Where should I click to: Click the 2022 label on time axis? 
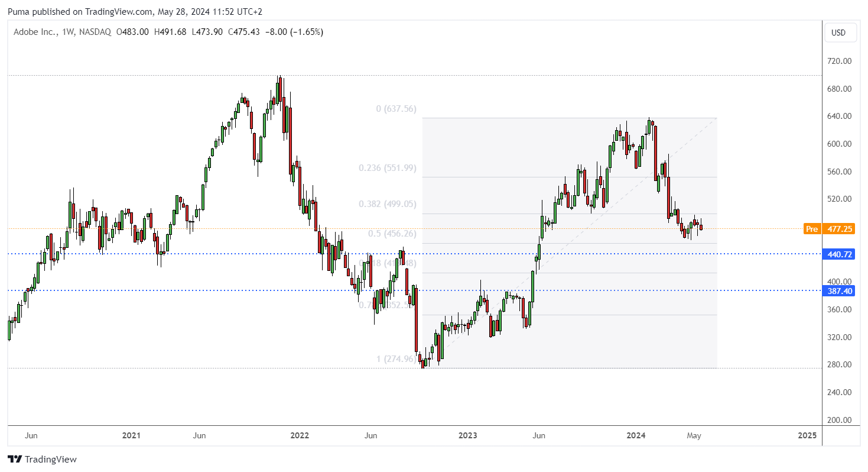pyautogui.click(x=300, y=436)
